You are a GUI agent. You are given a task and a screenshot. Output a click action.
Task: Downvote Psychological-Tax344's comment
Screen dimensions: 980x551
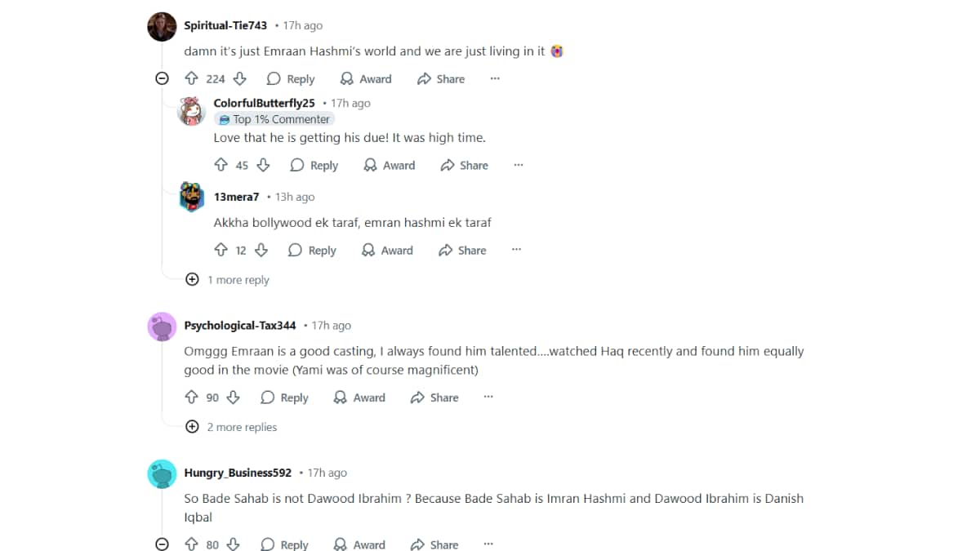point(233,398)
